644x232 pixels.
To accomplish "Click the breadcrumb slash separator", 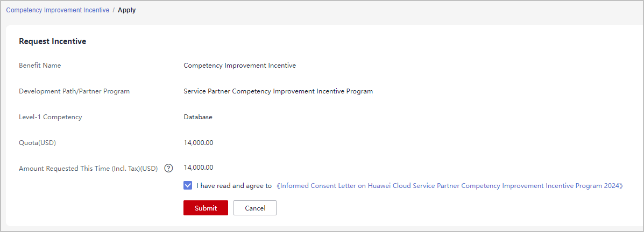I will [x=114, y=10].
